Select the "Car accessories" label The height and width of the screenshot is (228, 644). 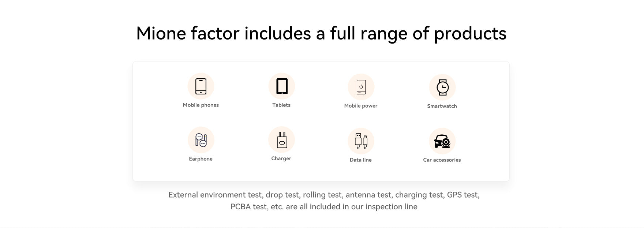click(x=442, y=160)
